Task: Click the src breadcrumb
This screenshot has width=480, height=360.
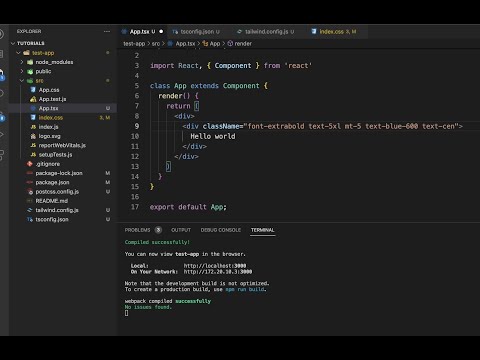Action: tap(156, 44)
